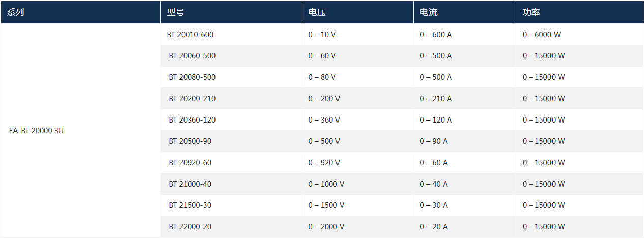Screen dimensions: 644x239
Task: Open model BT 20010-600
Action: coord(190,35)
